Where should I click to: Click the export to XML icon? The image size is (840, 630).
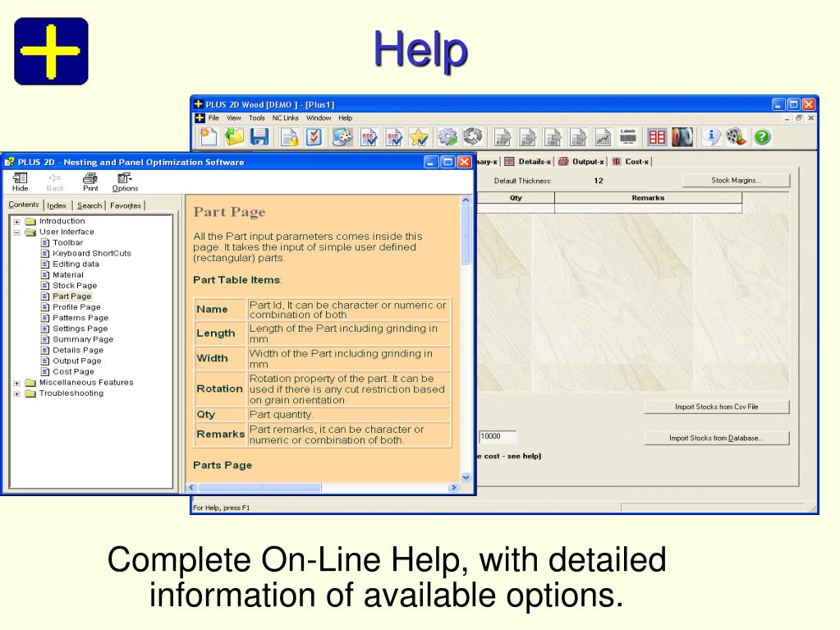point(553,137)
